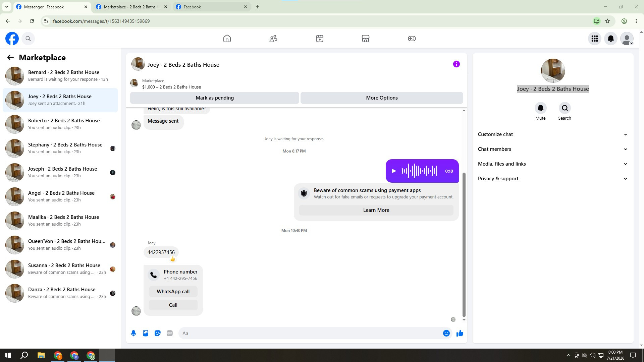This screenshot has width=644, height=362.
Task: Open Stephany's conversation in the list
Action: [60, 148]
